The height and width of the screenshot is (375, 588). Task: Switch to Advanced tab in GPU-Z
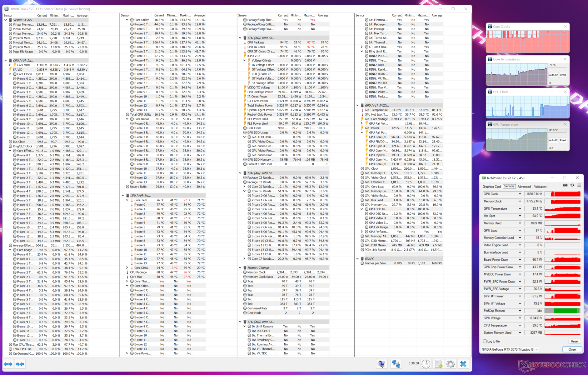[524, 187]
